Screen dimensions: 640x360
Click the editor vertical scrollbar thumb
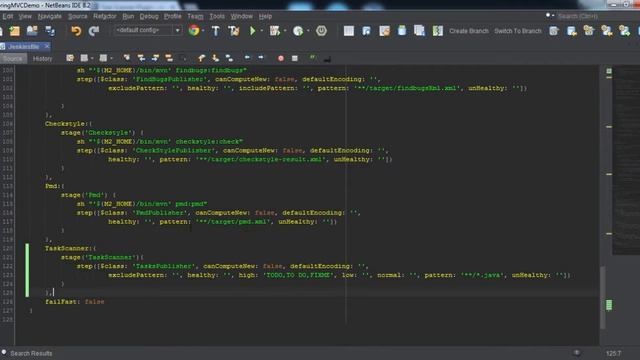(602, 297)
